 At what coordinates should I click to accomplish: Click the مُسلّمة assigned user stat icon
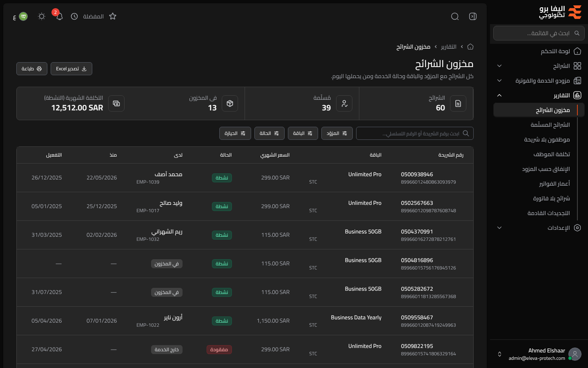(344, 103)
